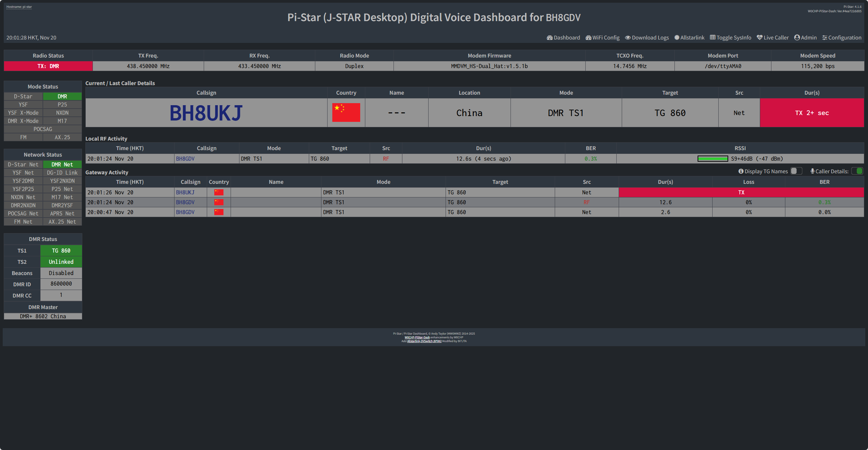This screenshot has height=450, width=868.
Task: Click the Toggle SysInfo table icon
Action: [x=713, y=37]
